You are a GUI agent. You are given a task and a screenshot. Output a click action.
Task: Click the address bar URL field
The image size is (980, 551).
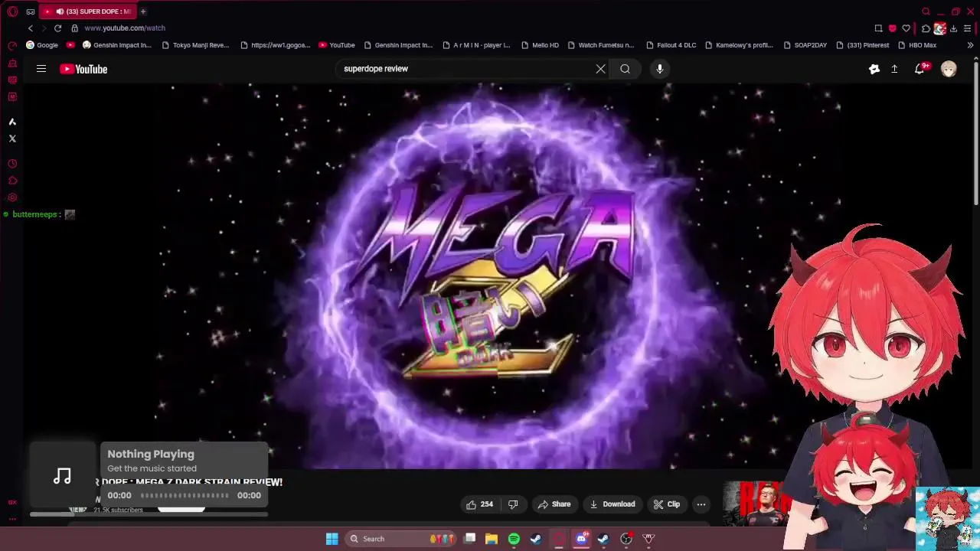point(125,28)
